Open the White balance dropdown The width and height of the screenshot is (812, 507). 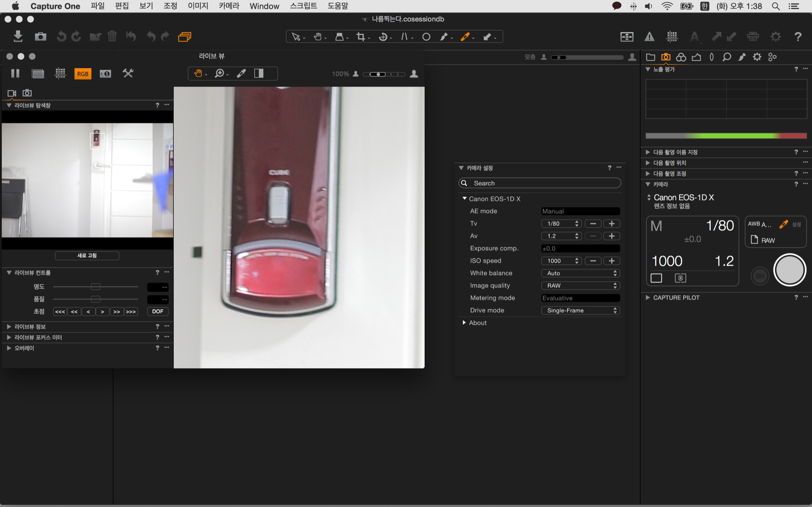point(580,273)
